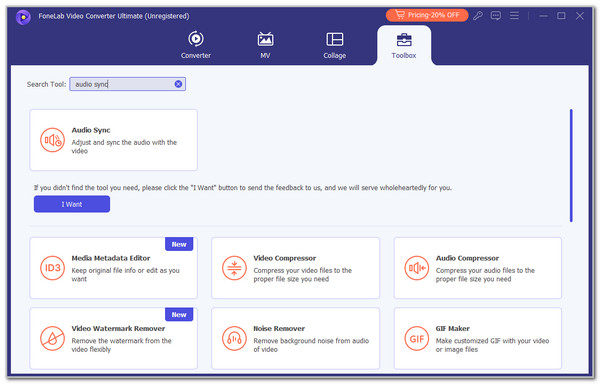Click 'Remove the watermark from the video' description

coord(121,345)
